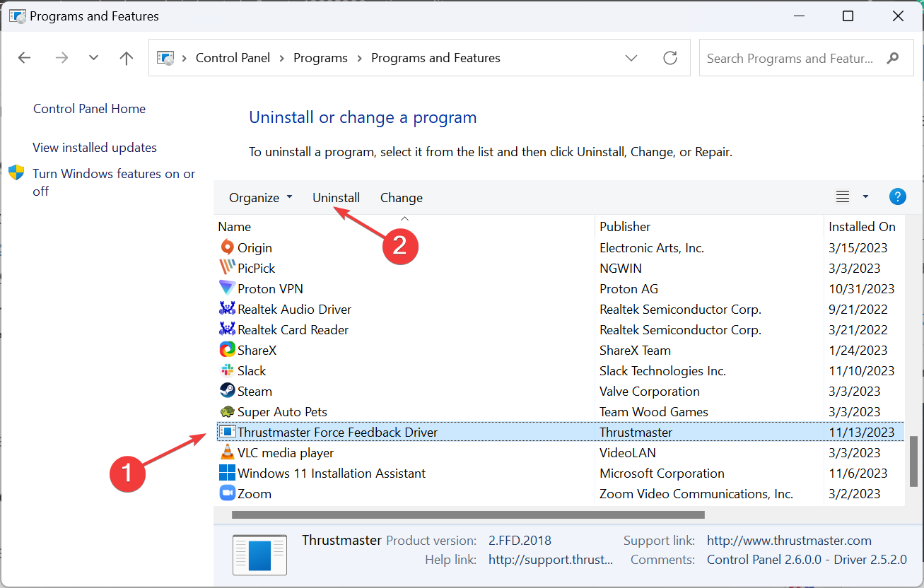Select the PicPick entry
Screen dimensions: 924x588
257,269
